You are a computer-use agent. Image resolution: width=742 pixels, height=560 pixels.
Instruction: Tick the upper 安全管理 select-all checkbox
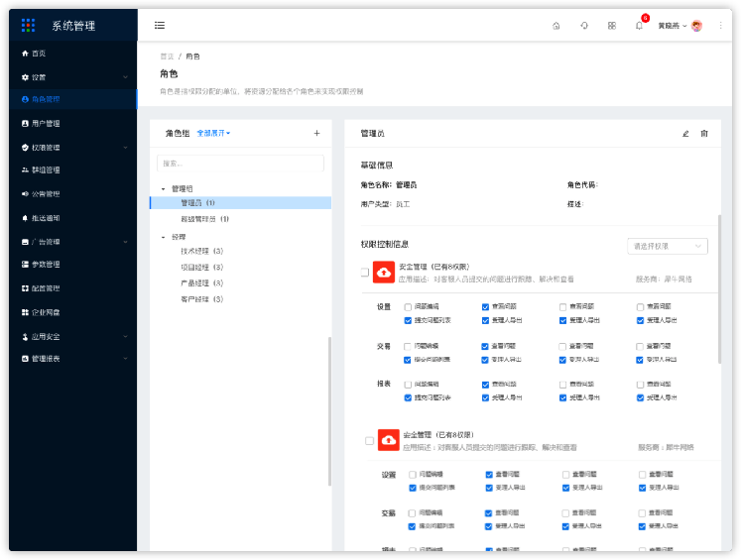364,273
